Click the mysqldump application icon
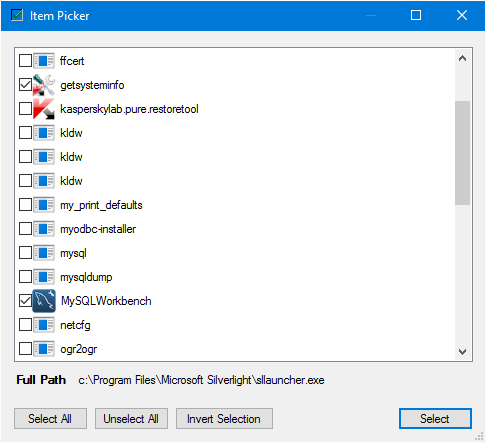The width and height of the screenshot is (486, 443). [44, 277]
